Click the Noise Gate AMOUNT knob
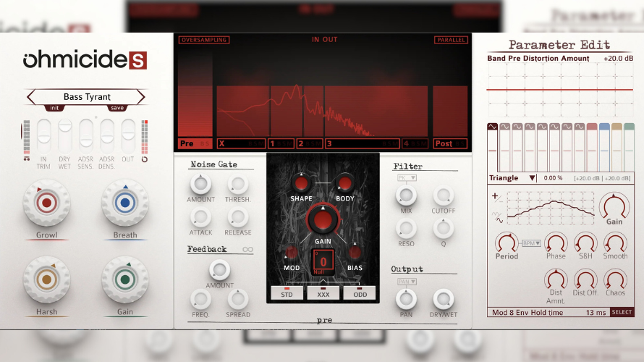Image resolution: width=644 pixels, height=362 pixels. (x=200, y=184)
